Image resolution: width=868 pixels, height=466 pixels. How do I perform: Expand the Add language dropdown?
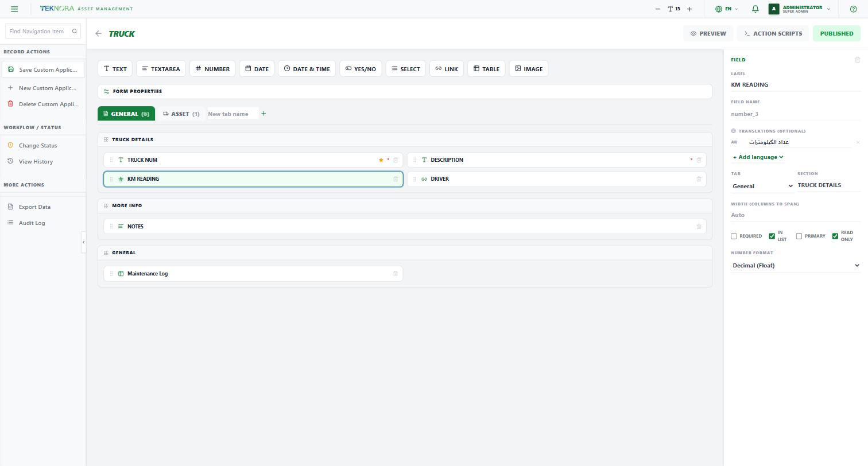(x=758, y=157)
